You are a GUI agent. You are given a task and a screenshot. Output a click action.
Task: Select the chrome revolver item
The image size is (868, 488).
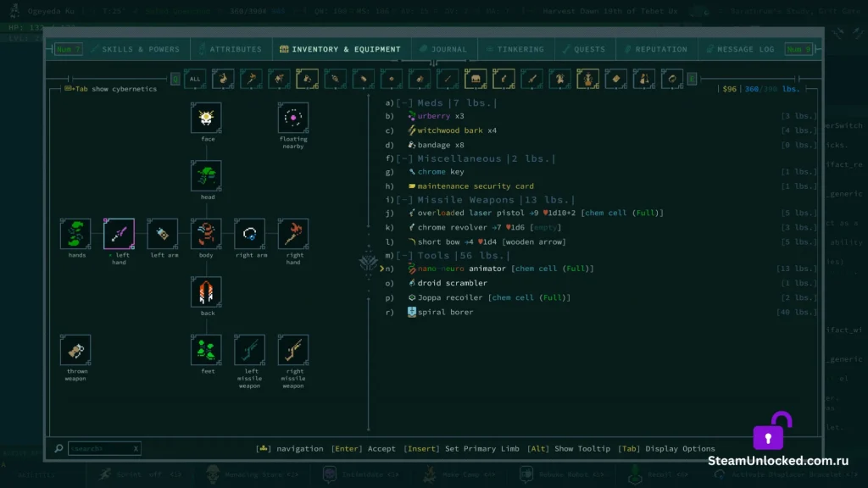pyautogui.click(x=601, y=227)
